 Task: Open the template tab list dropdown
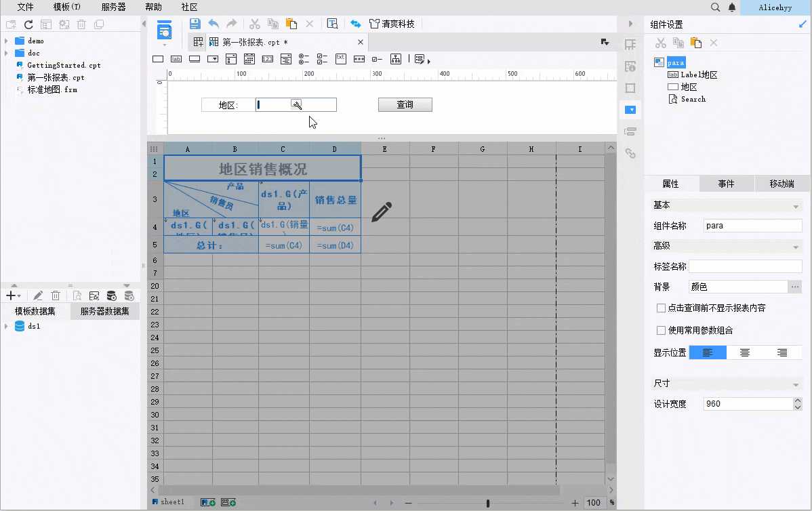tap(605, 42)
